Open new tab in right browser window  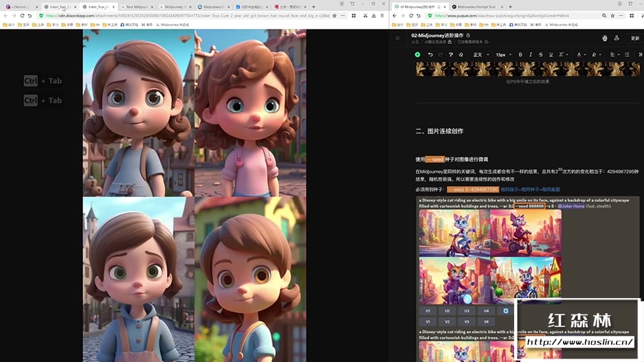click(x=510, y=7)
